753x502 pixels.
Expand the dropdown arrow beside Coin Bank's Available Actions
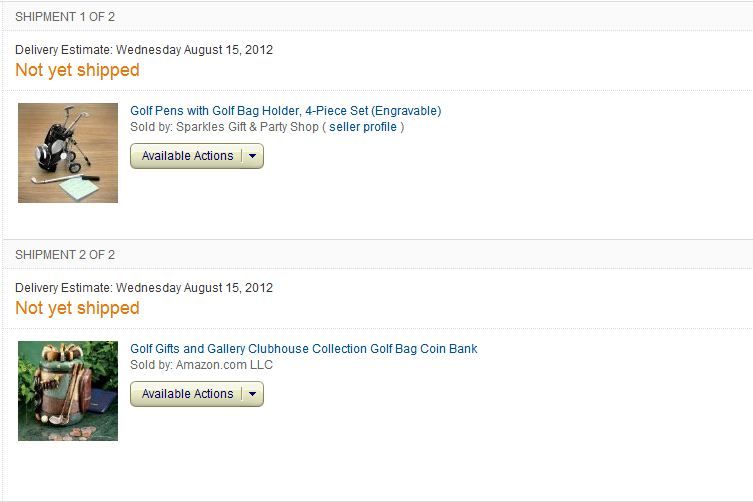[x=253, y=394]
